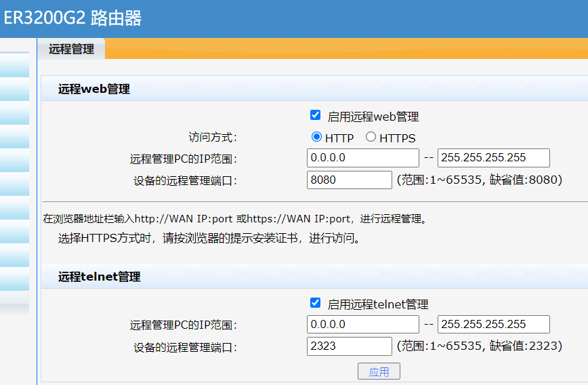The height and width of the screenshot is (385, 588).
Task: Click the text 在浏览器地址栏输入http://WAN IP:port
Action: click(x=138, y=219)
